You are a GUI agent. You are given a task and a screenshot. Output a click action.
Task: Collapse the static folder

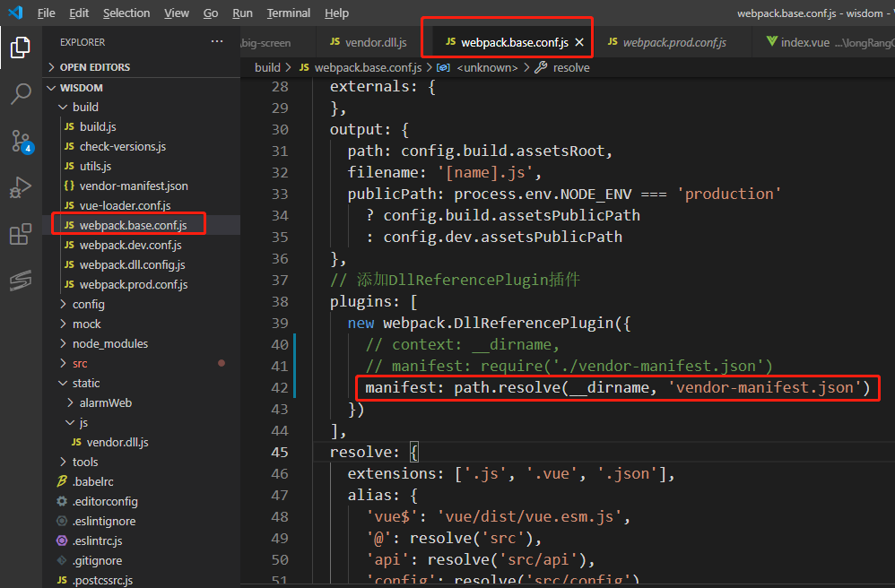click(x=141, y=384)
